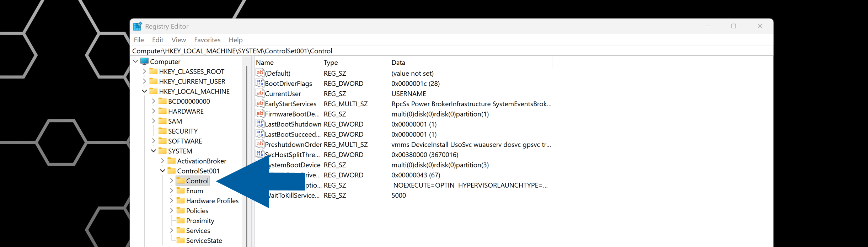Click the CurrentUser string value icon
The image size is (868, 247).
click(259, 93)
